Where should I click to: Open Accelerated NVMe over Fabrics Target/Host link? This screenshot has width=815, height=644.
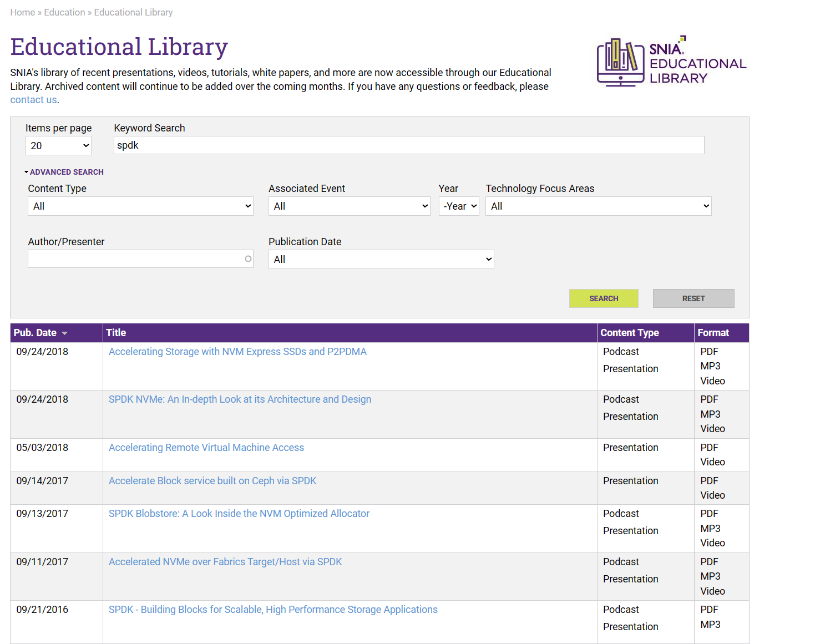coord(225,562)
